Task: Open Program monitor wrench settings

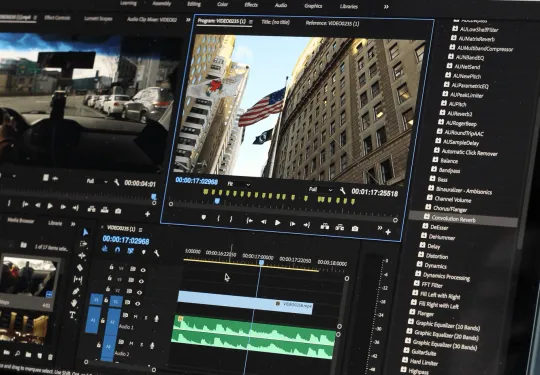Action: tap(342, 190)
